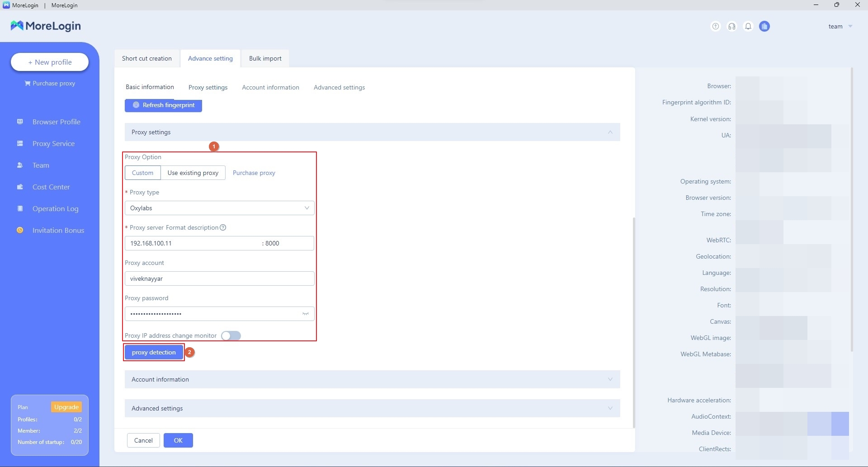Open the Purchase proxy link in Proxy Option

point(254,173)
